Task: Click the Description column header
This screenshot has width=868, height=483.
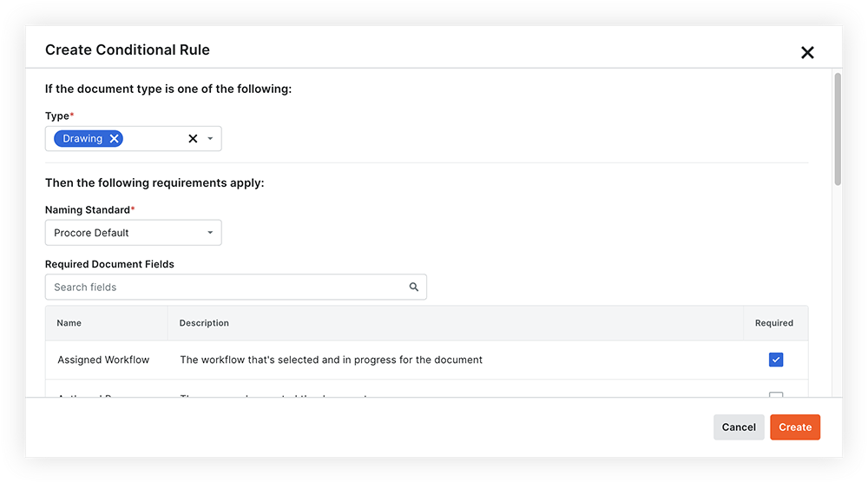Action: [204, 323]
